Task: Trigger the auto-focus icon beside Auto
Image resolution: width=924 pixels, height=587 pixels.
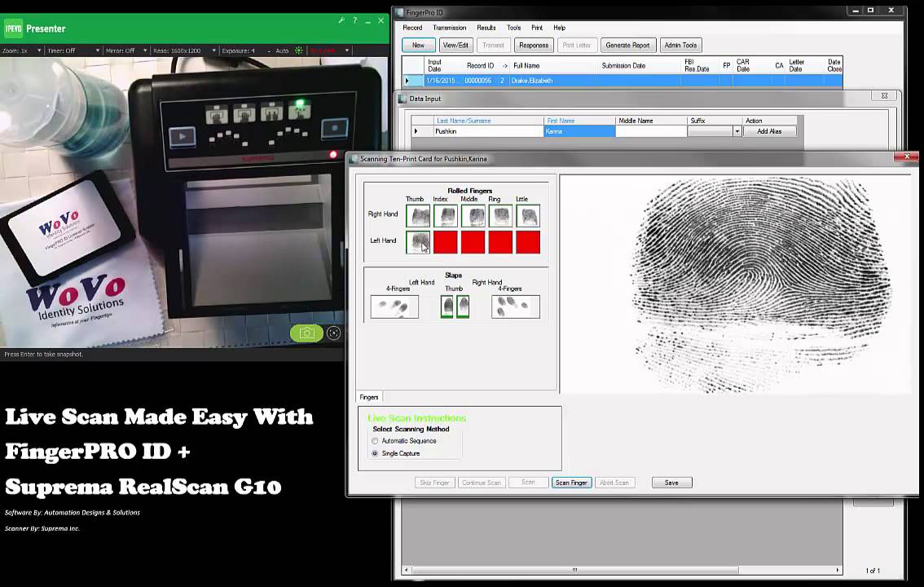Action: coord(299,51)
